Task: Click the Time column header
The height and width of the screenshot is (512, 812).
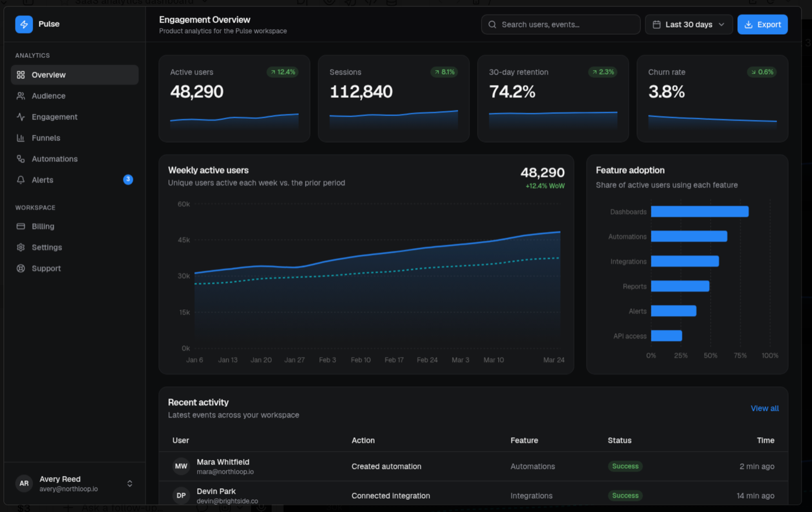Action: 766,441
